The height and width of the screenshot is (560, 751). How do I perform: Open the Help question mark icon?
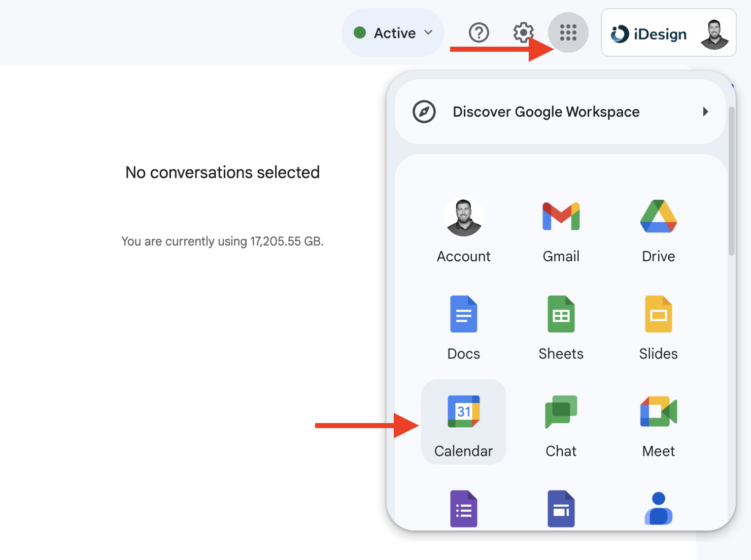tap(479, 32)
